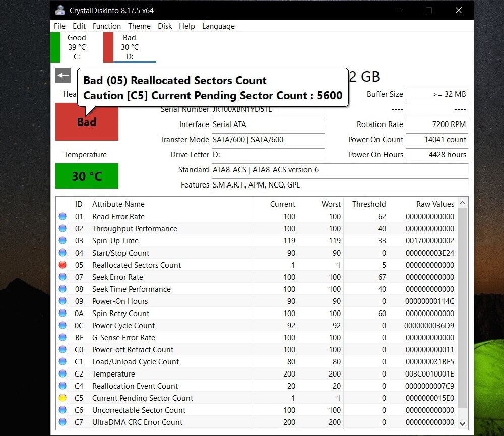Click the CrystalDiskInfo app icon in title bar
Viewport: 504px width, 436px height.
pyautogui.click(x=60, y=10)
